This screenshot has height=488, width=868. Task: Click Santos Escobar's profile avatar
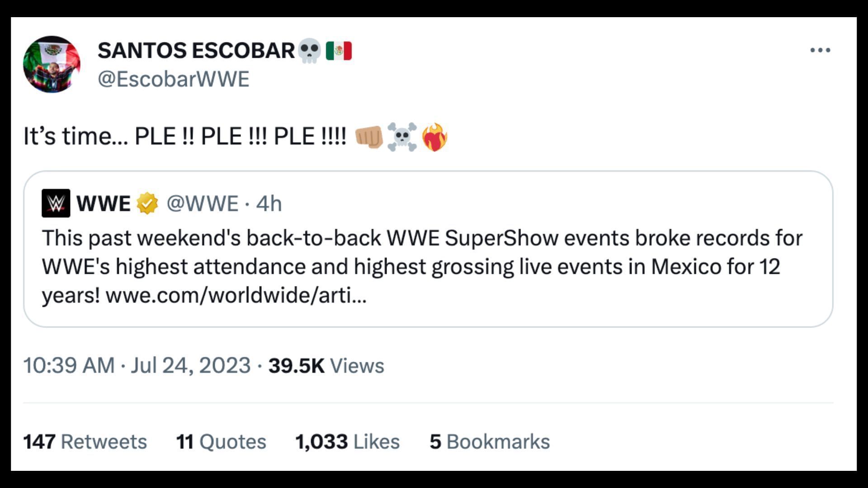(x=52, y=65)
